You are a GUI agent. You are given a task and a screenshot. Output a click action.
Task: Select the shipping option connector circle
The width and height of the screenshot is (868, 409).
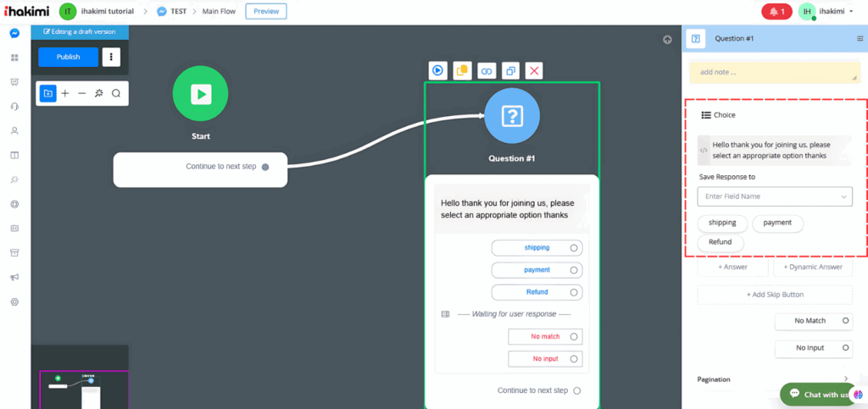574,248
